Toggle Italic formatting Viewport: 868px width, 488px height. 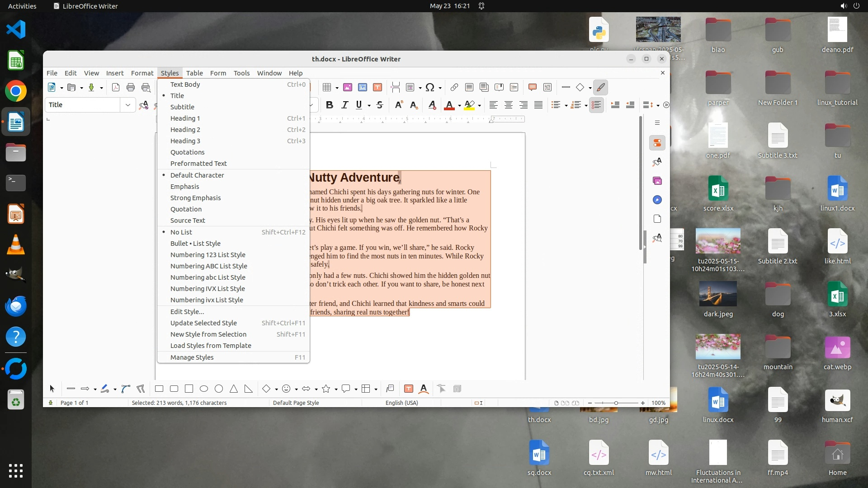pos(344,105)
